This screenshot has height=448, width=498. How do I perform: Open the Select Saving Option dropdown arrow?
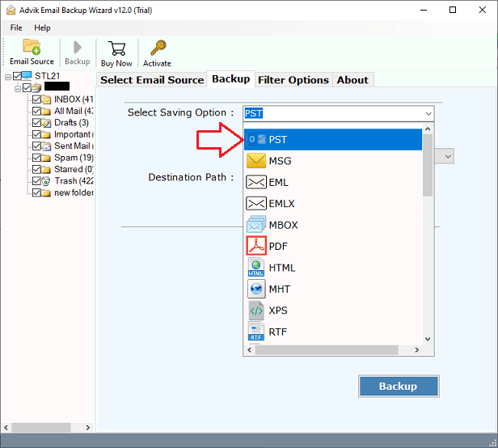(428, 113)
